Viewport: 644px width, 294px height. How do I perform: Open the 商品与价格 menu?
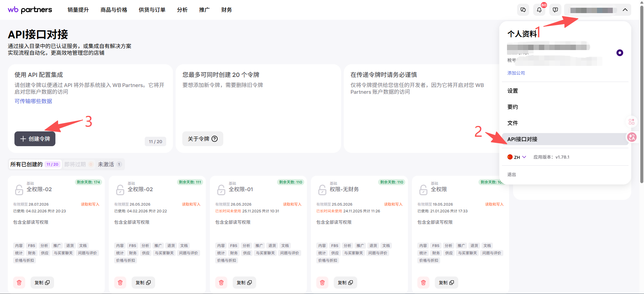pyautogui.click(x=114, y=10)
